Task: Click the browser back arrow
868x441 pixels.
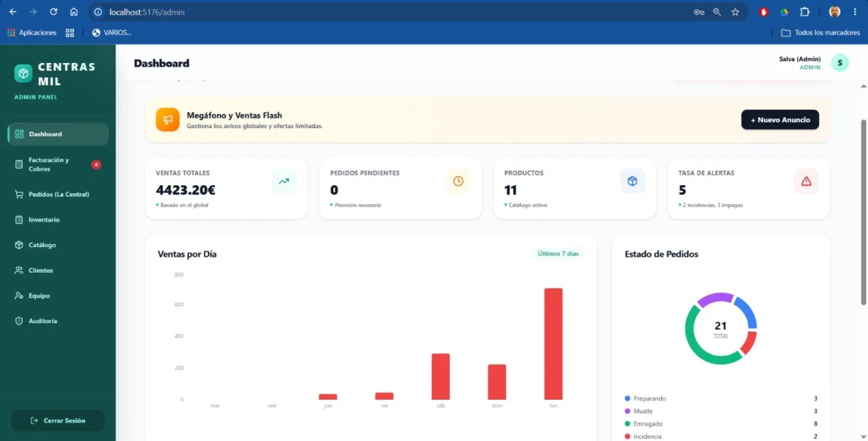Action: (13, 12)
